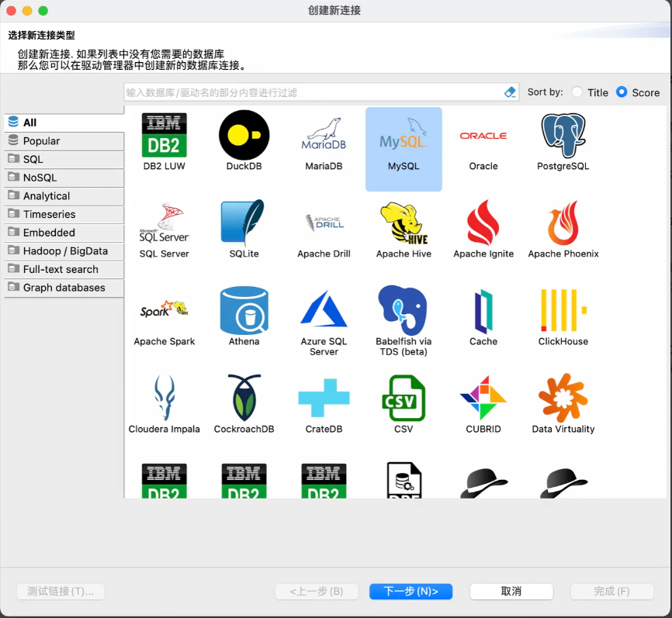Select the Apache Spark icon
The height and width of the screenshot is (618, 672).
point(165,309)
